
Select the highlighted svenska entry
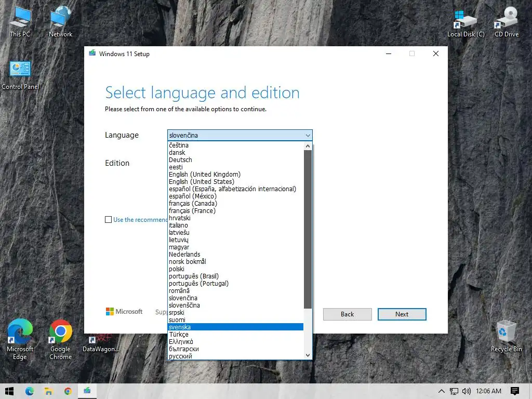[236, 327]
